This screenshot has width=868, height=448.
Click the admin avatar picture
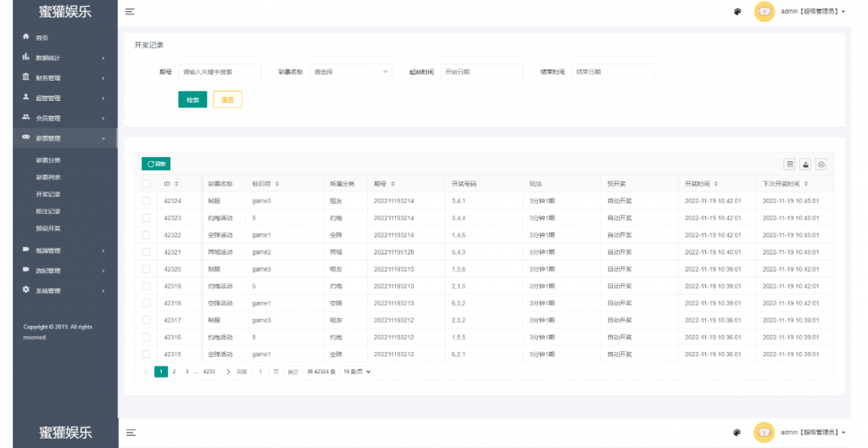click(x=764, y=12)
